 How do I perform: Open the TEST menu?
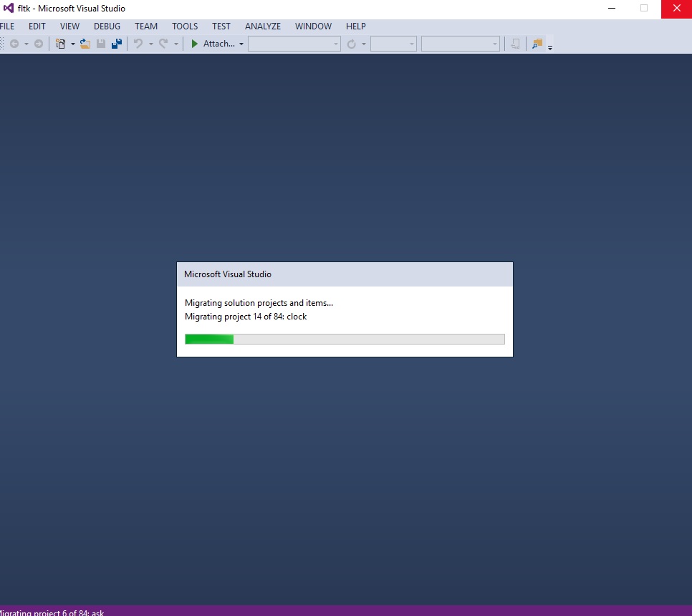[221, 26]
